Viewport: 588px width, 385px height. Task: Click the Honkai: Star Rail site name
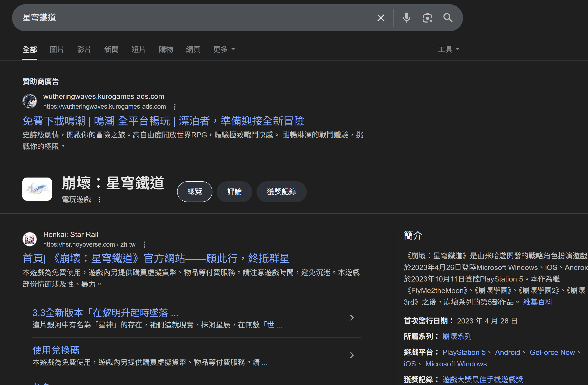pyautogui.click(x=71, y=235)
